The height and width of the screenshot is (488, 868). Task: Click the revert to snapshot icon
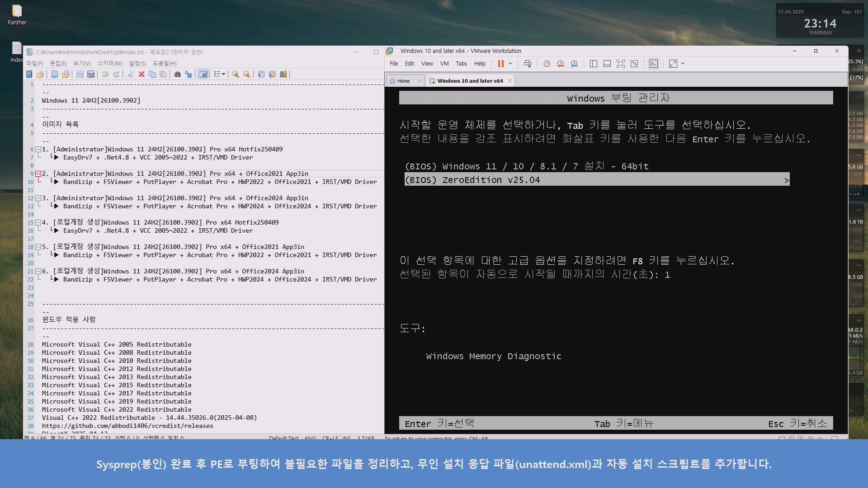point(561,64)
